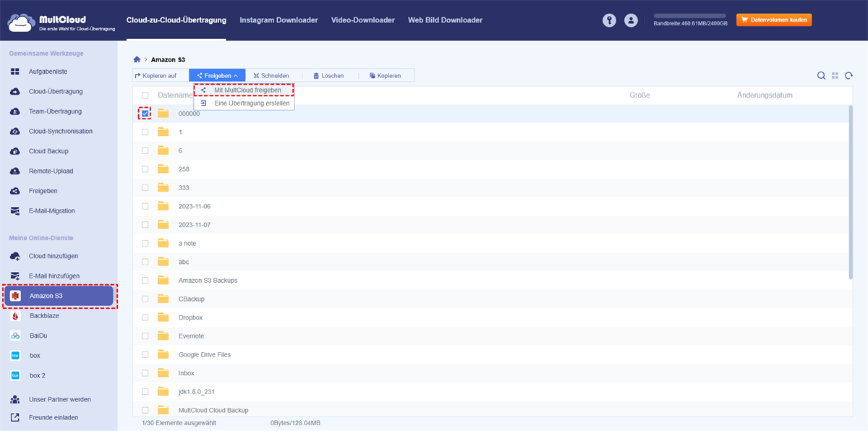This screenshot has height=431, width=868.
Task: Switch to Instagram Downloader tab
Action: tap(278, 20)
